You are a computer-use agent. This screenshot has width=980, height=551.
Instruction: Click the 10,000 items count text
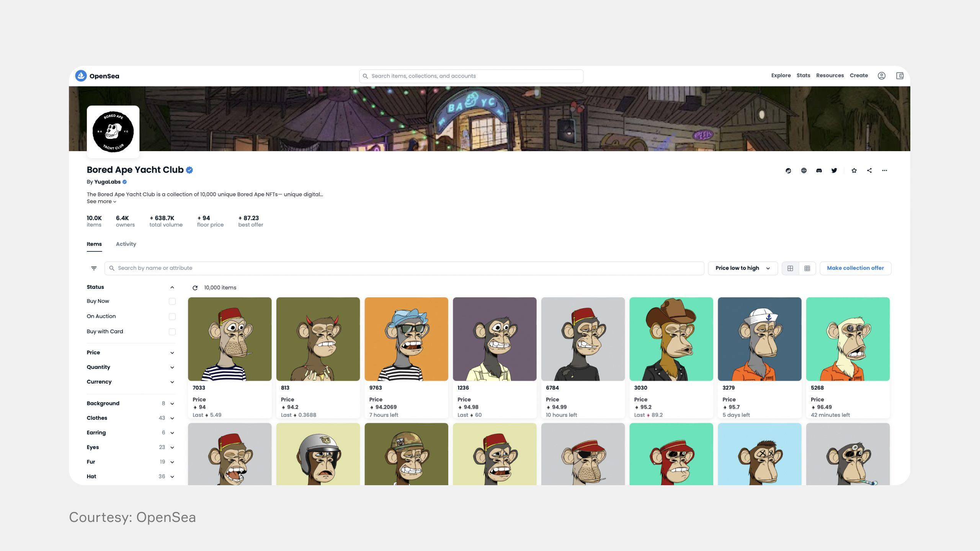click(x=220, y=288)
